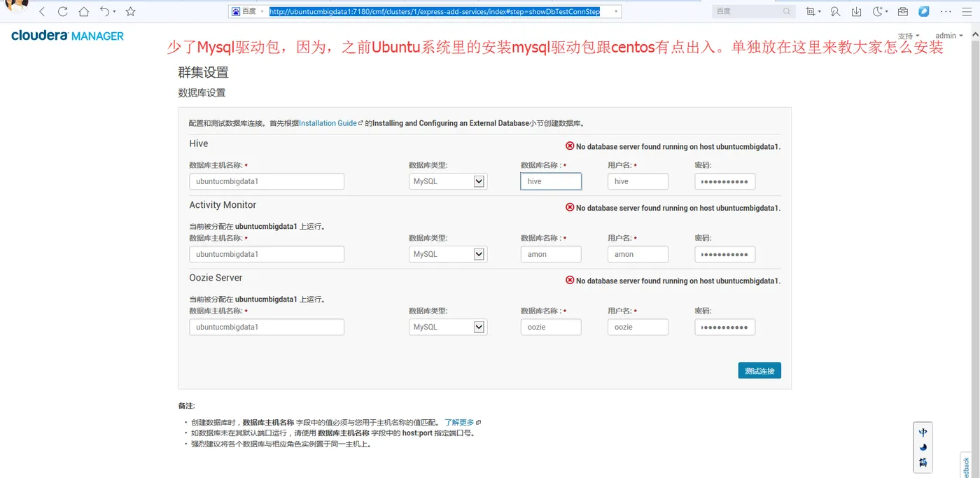The image size is (980, 478).
Task: Click the amon username field
Action: coord(638,254)
